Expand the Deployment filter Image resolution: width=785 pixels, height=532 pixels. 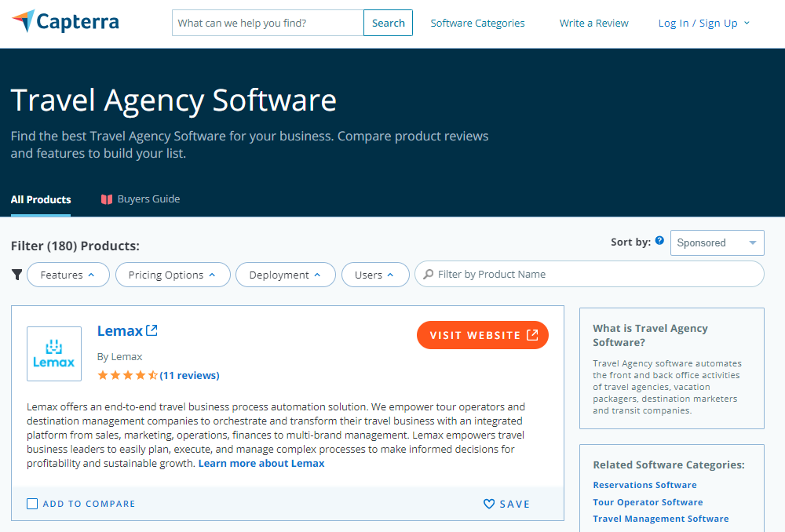point(286,275)
